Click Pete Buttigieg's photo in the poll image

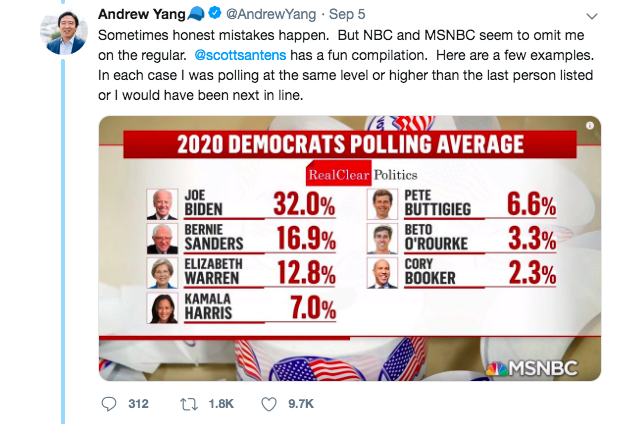[383, 203]
